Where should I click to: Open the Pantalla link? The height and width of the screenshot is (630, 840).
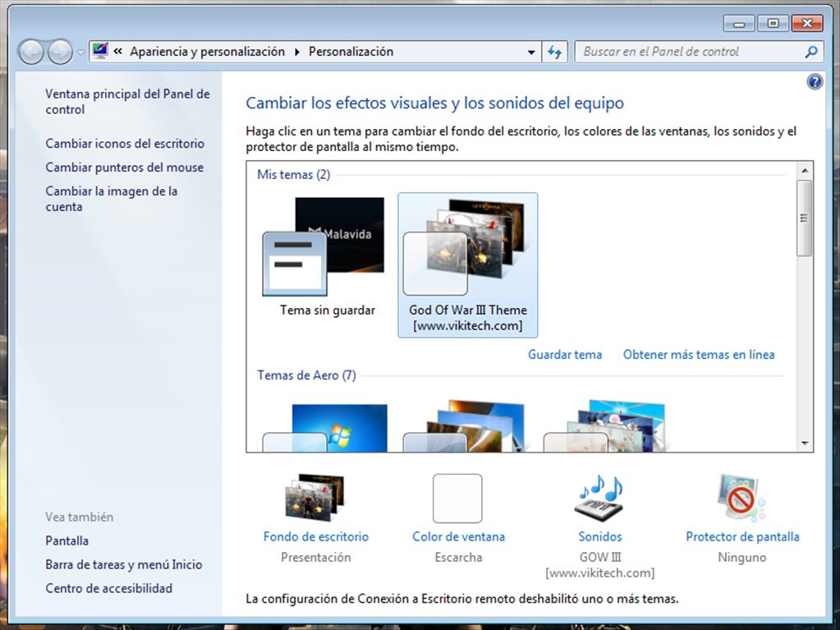tap(67, 540)
